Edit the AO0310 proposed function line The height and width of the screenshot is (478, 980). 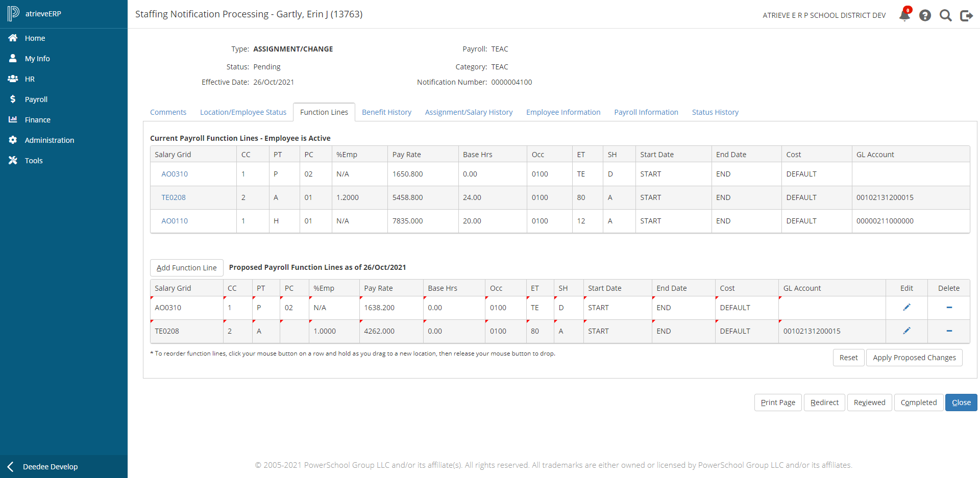[906, 307]
